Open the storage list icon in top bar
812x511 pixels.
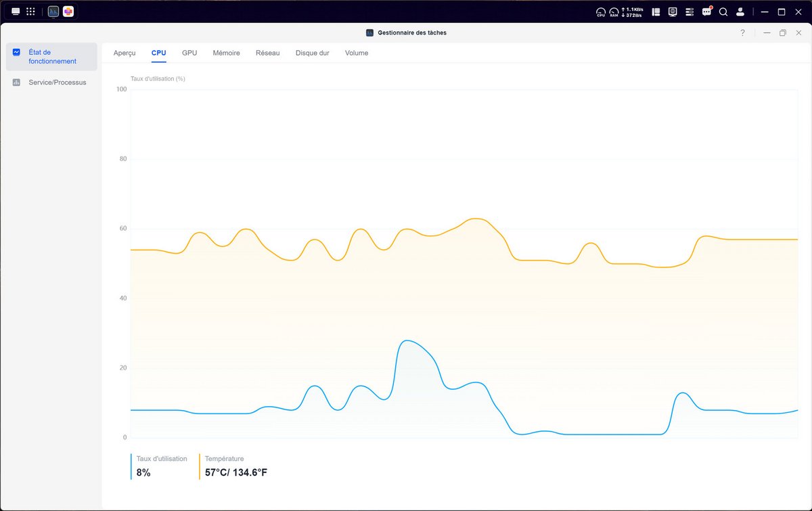[x=690, y=12]
